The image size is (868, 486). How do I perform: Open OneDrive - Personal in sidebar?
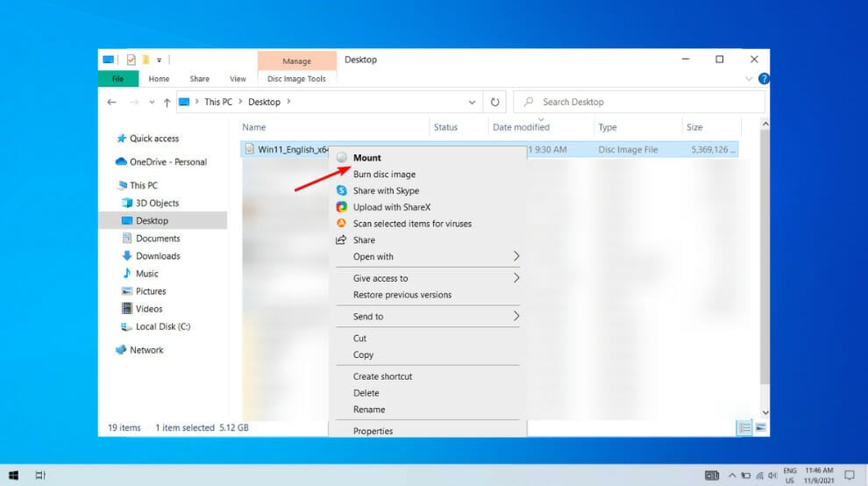[167, 161]
